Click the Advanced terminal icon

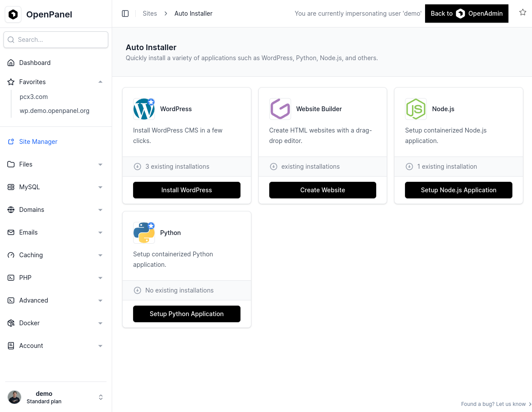11,300
